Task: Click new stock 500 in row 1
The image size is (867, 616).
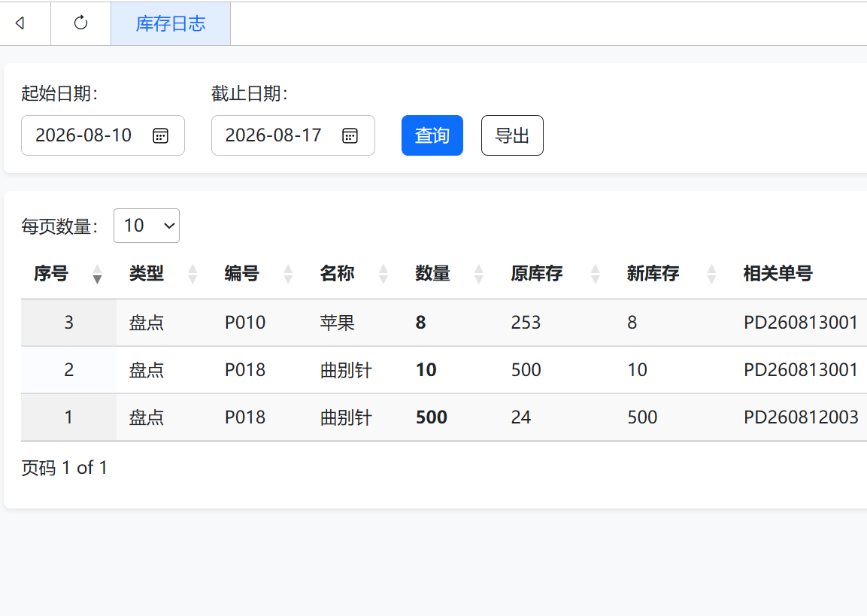Action: [642, 417]
